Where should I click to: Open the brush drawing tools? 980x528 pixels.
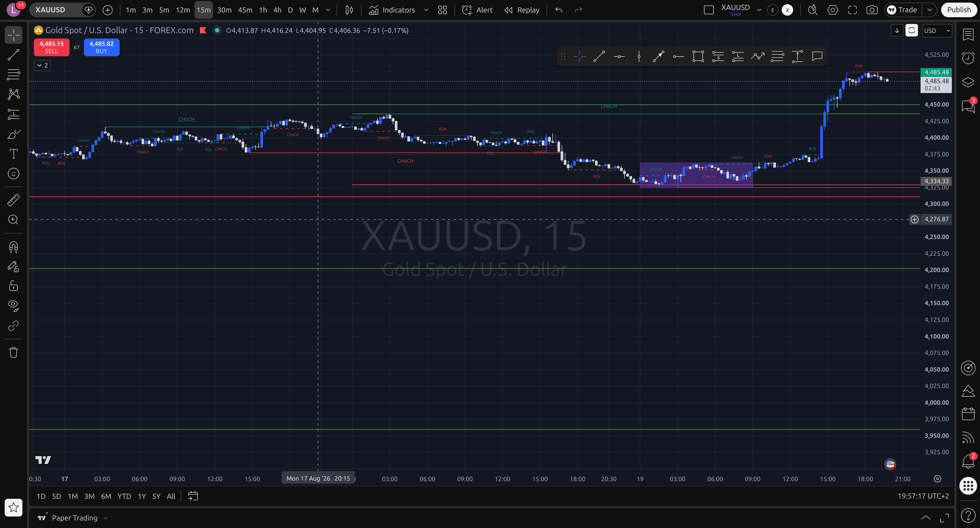tap(14, 134)
